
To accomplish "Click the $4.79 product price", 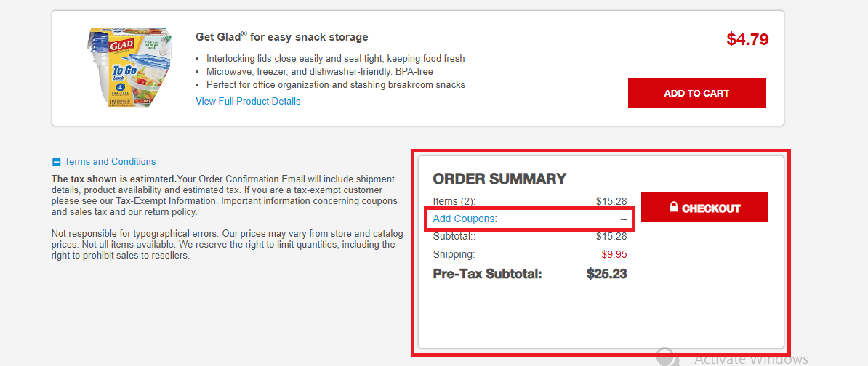I will coord(747,39).
